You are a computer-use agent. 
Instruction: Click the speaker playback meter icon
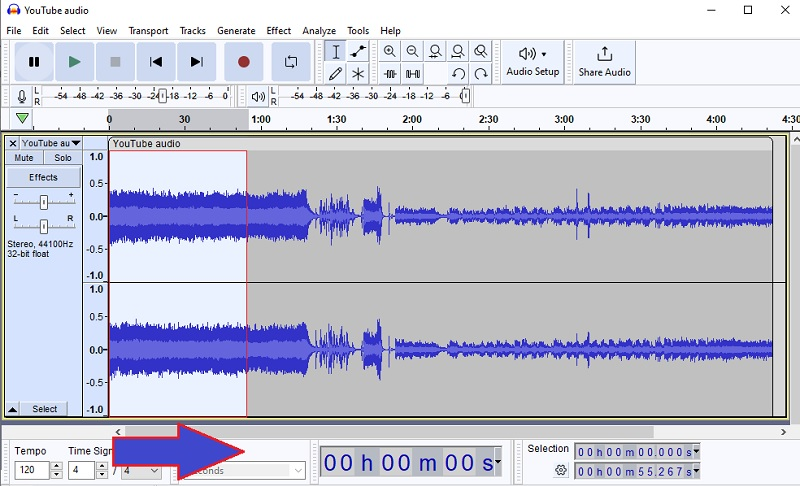pos(258,96)
